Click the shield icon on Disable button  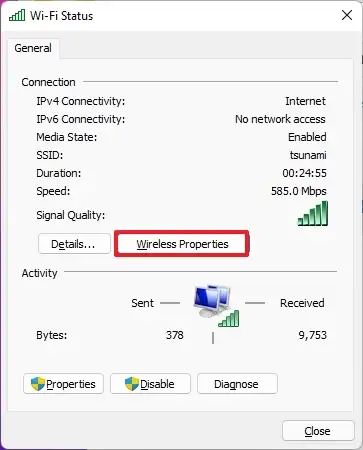[x=132, y=384]
